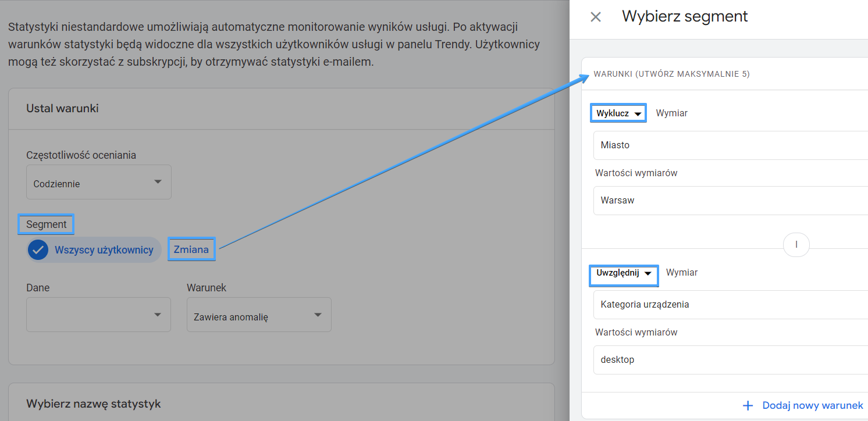868x421 pixels.
Task: Click the Częstotliwość oceniania label
Action: pos(81,155)
